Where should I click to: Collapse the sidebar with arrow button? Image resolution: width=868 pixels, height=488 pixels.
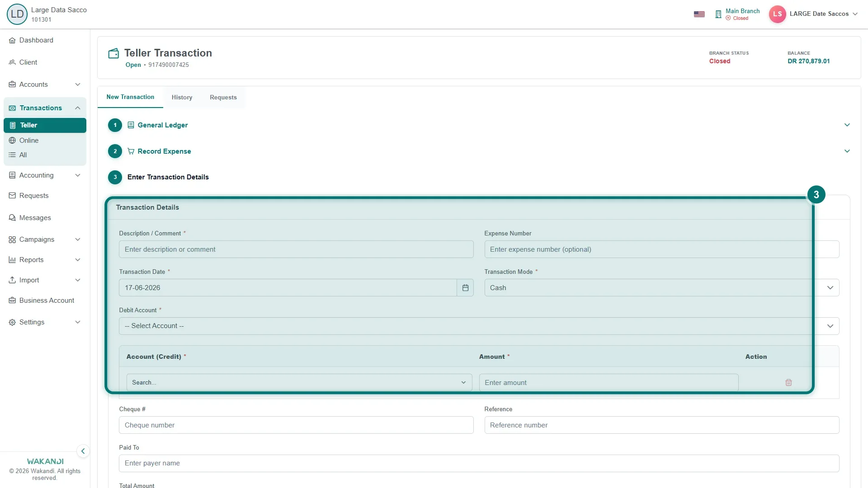pyautogui.click(x=83, y=451)
